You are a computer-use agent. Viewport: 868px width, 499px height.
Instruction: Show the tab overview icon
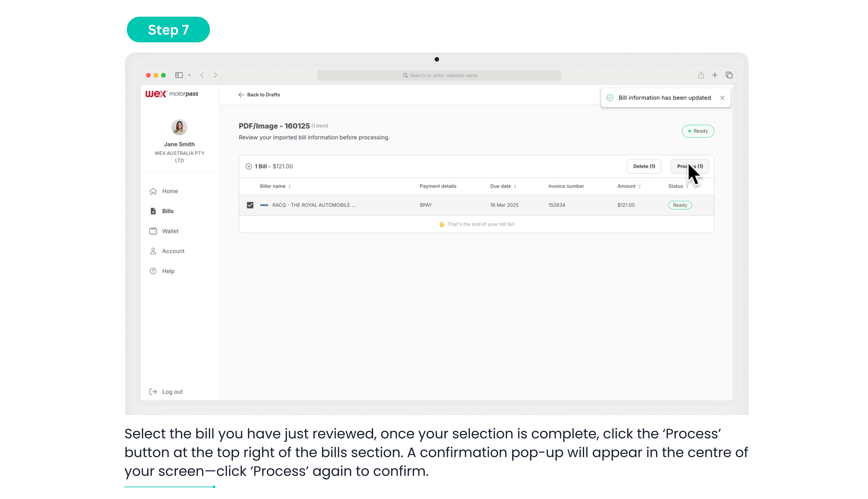(x=729, y=75)
